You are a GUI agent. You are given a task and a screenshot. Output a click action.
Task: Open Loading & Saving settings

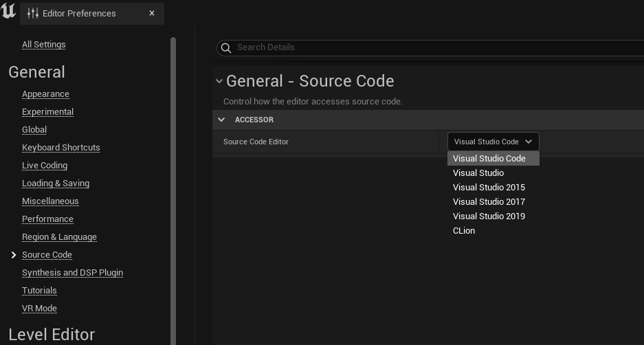(56, 183)
